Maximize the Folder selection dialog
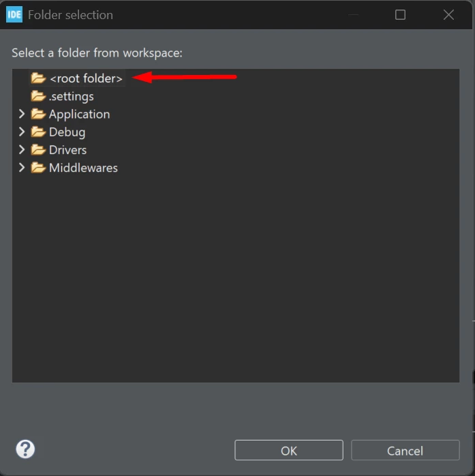 pyautogui.click(x=400, y=14)
